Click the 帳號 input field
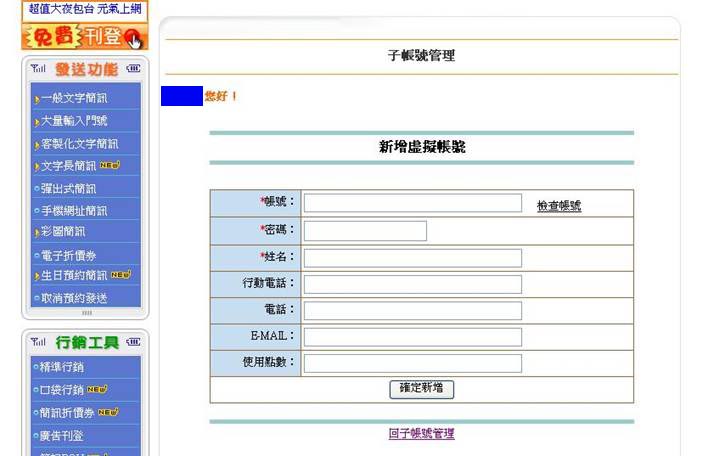This screenshot has width=708, height=456. click(x=412, y=204)
